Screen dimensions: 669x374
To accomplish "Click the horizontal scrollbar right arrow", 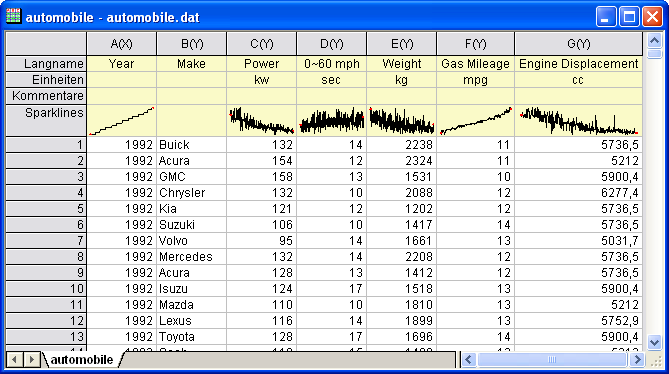I will coord(637,360).
